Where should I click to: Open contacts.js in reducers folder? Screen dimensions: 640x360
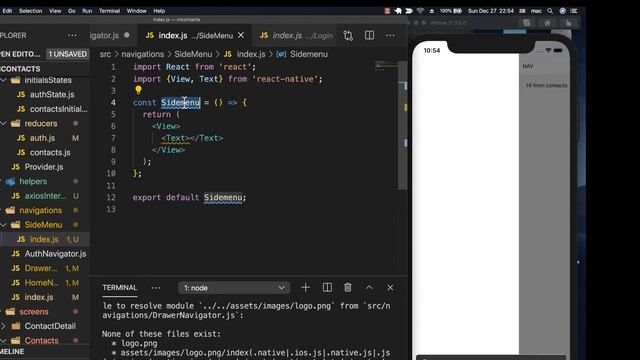point(50,152)
